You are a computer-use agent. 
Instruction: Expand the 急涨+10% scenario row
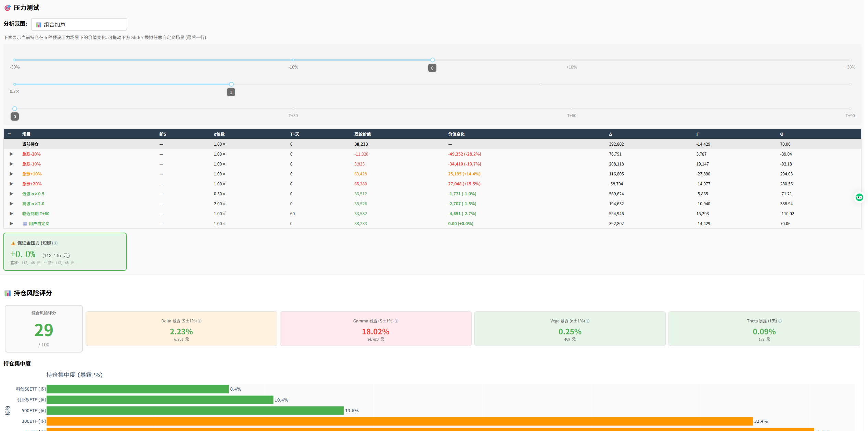[x=11, y=174]
